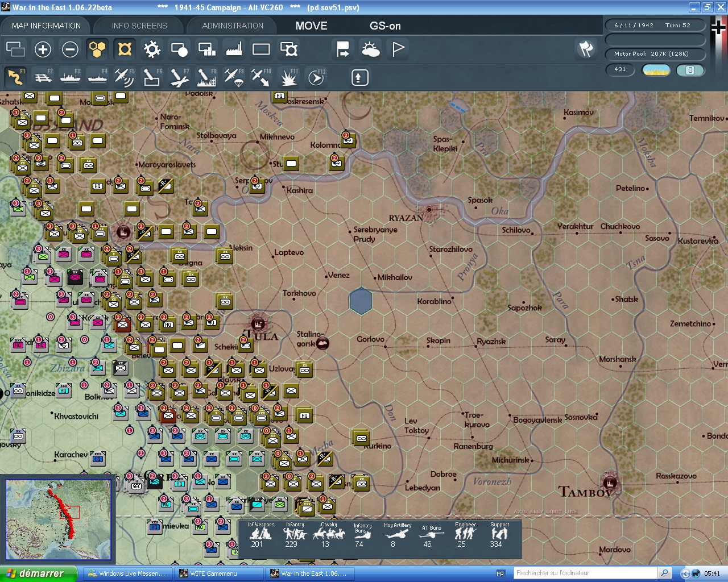Click the save/exit up-arrow icon
728x582 pixels.
359,77
